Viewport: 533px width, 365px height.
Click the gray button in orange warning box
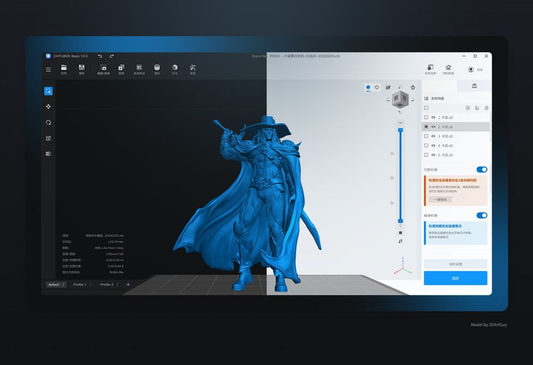[440, 199]
